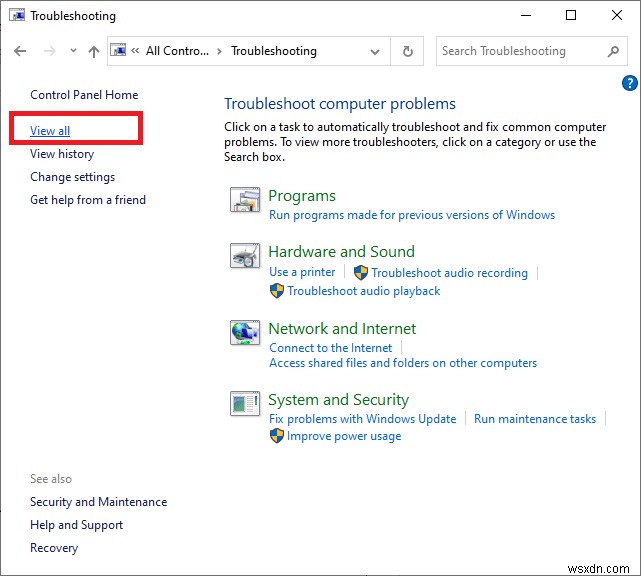Click the System and Security icon
The image size is (641, 579).
pyautogui.click(x=244, y=403)
